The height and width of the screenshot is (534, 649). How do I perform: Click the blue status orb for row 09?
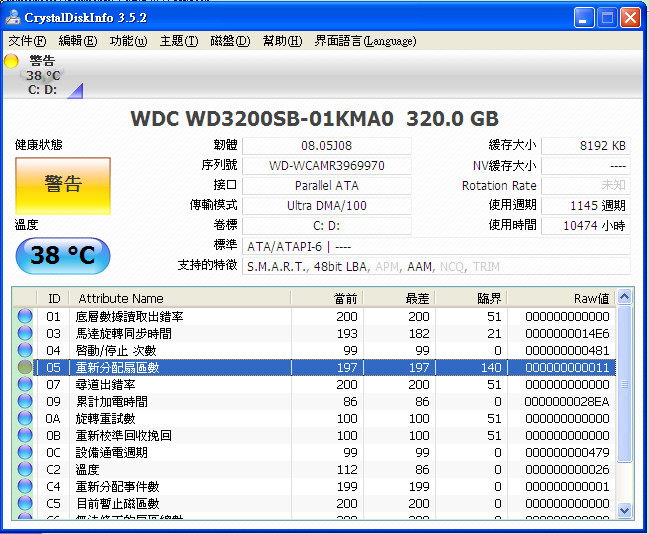[25, 401]
